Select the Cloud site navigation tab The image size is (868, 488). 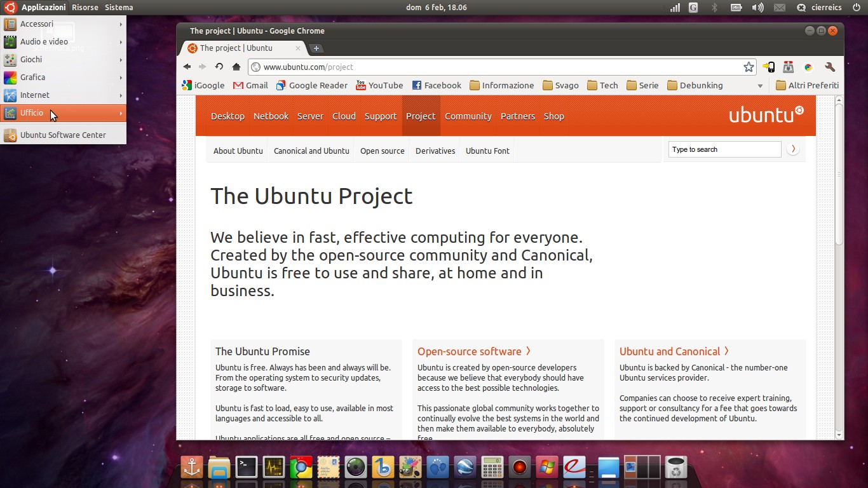(x=344, y=116)
